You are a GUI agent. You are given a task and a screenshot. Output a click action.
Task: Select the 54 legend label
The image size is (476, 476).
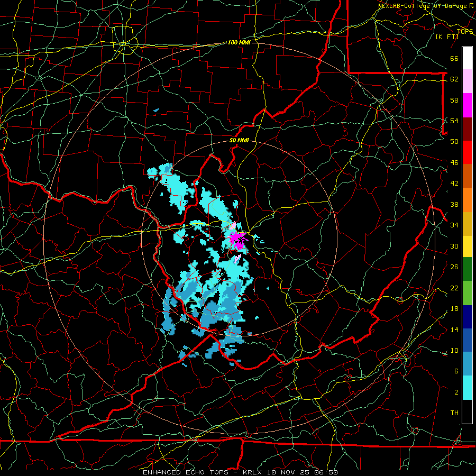(x=454, y=121)
